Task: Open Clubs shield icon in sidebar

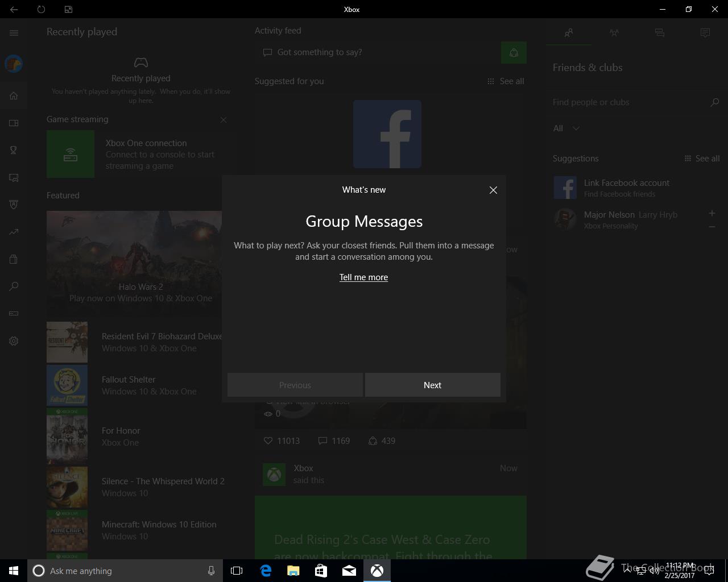Action: (14, 205)
